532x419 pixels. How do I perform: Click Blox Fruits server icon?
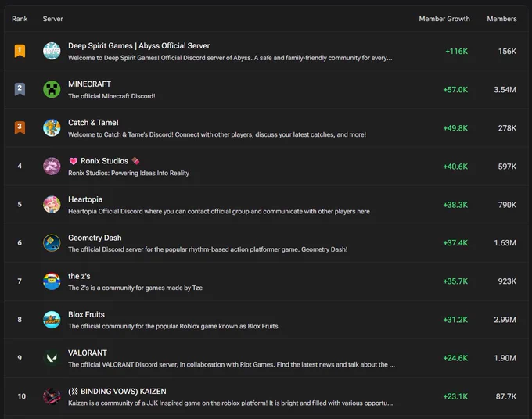click(52, 320)
